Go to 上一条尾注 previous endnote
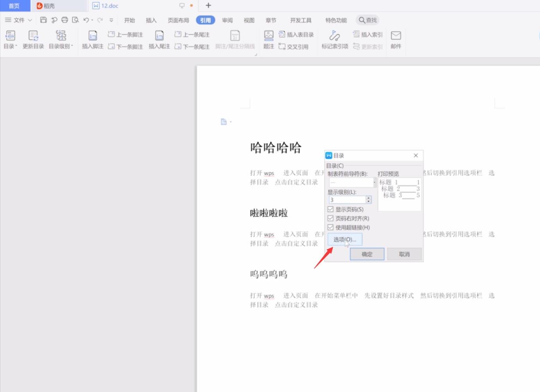 point(192,34)
